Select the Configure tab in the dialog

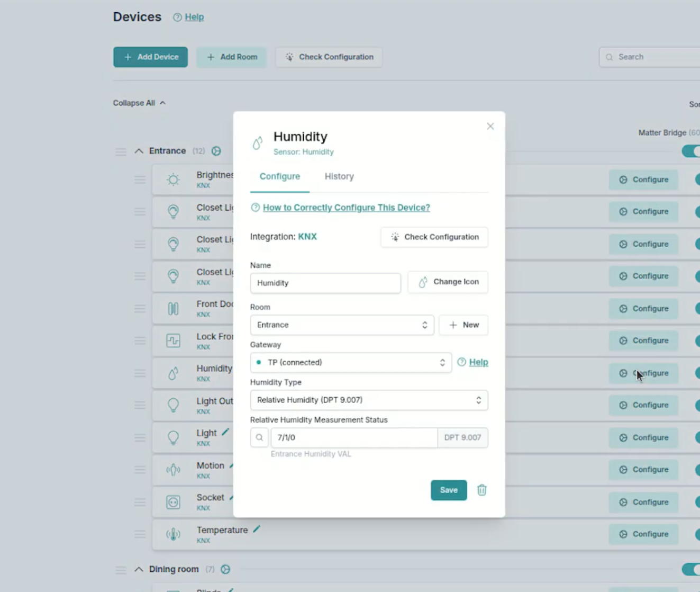click(279, 176)
